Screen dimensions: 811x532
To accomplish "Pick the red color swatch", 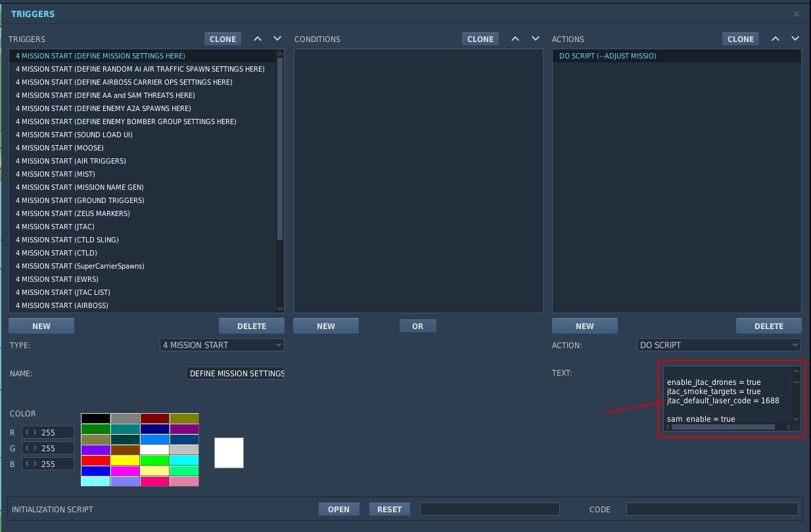I will [x=95, y=460].
